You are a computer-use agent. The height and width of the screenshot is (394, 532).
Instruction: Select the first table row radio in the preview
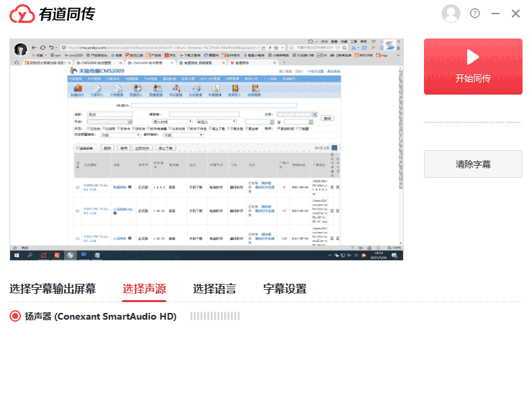coord(78,187)
